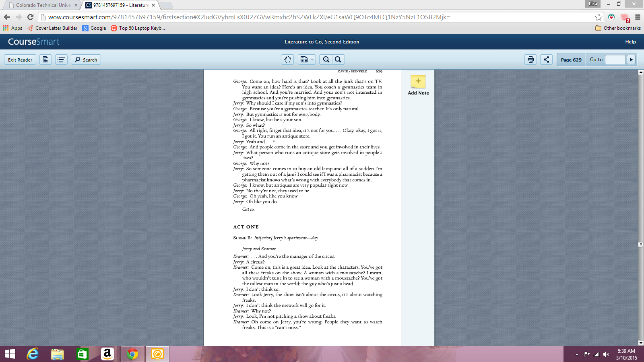The image size is (644, 362).
Task: Open the Google bookmark
Action: click(x=94, y=28)
